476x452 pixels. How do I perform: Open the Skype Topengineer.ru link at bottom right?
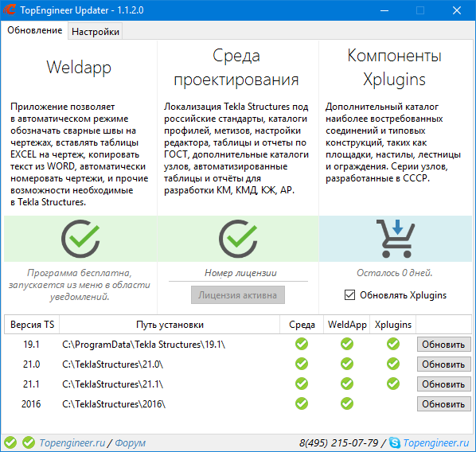435,443
